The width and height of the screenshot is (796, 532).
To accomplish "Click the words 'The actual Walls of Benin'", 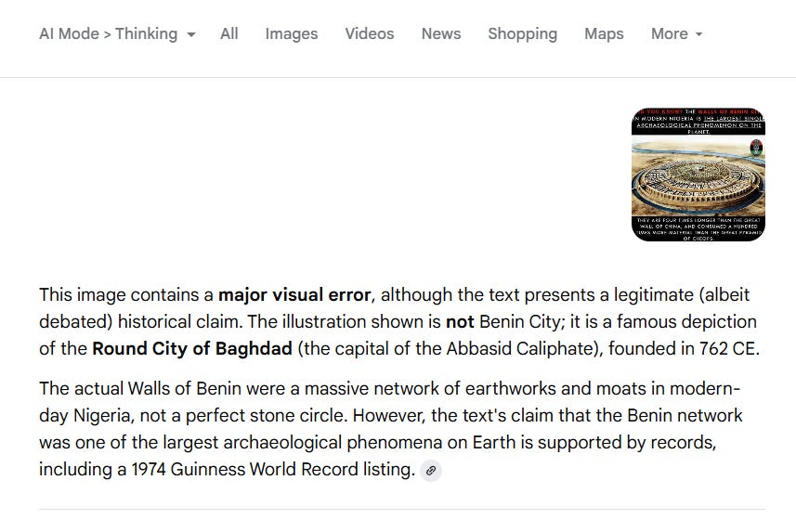I will coord(140,388).
